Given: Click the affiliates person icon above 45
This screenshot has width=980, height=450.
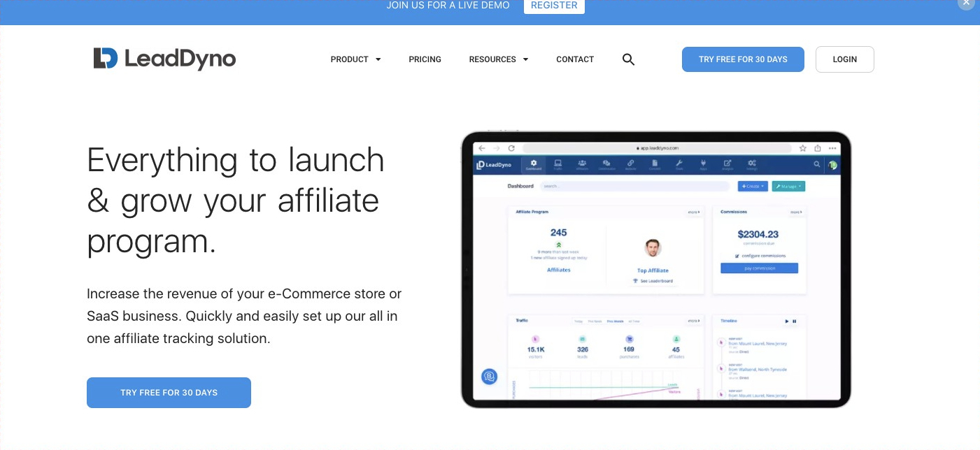Looking at the screenshot, I should click(x=676, y=339).
